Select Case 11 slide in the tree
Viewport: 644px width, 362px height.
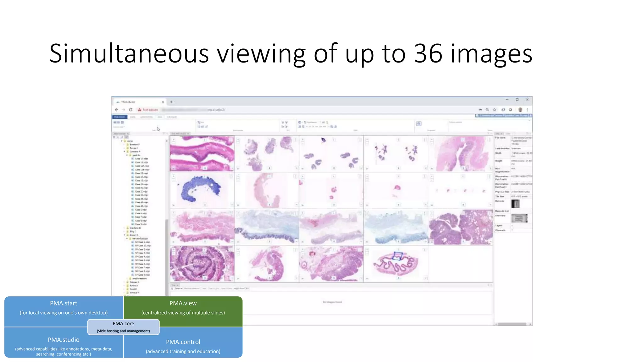(141, 162)
